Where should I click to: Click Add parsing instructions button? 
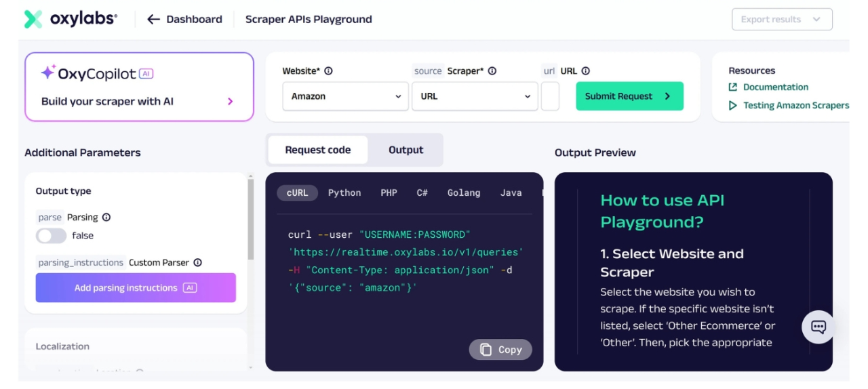pos(136,288)
